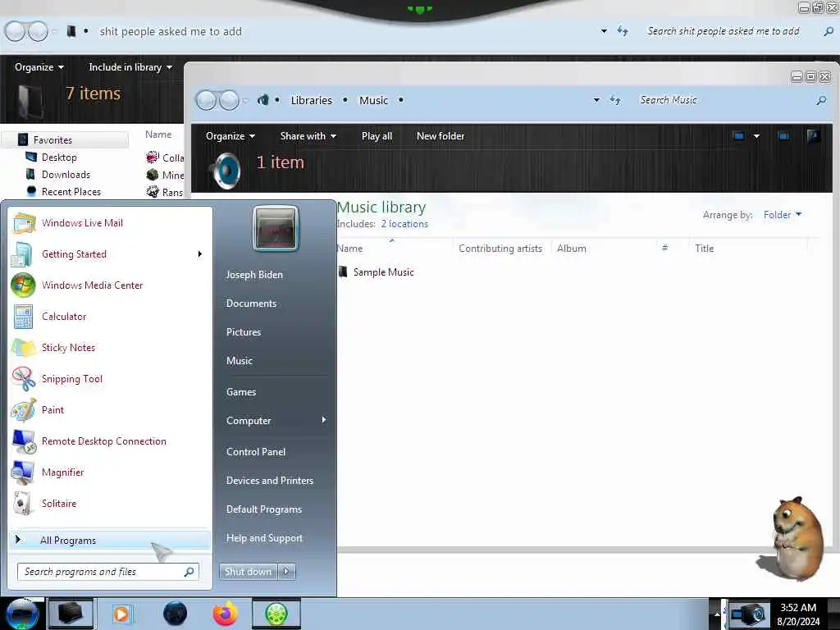This screenshot has width=840, height=630.
Task: Launch the Calculator program
Action: point(64,316)
